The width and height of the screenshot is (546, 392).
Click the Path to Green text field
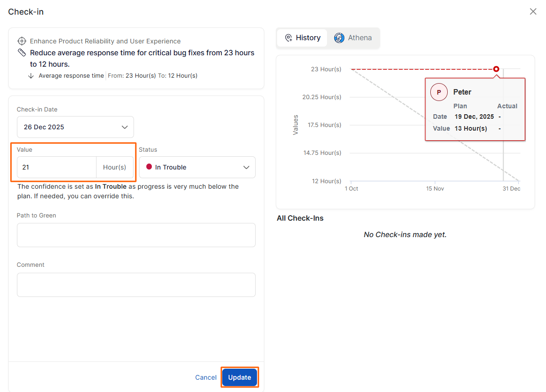[136, 235]
